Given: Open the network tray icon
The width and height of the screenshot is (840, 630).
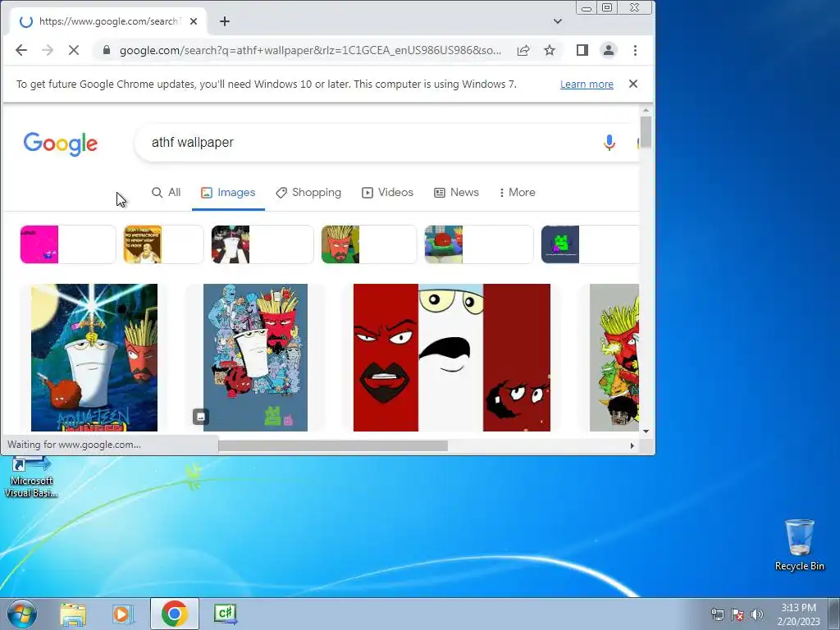Looking at the screenshot, I should point(717,614).
